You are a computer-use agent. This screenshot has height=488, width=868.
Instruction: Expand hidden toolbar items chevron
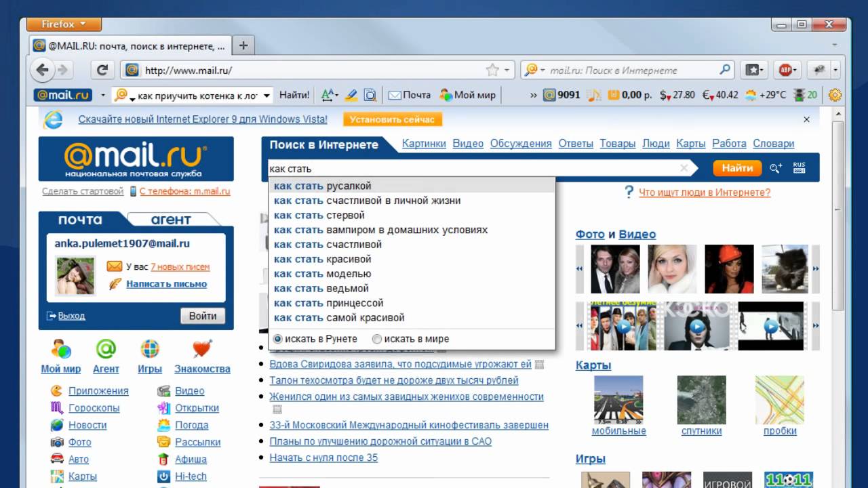pos(533,96)
